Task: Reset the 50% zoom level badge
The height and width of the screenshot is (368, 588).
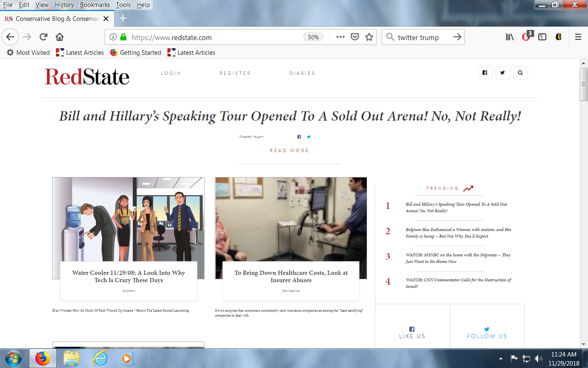Action: [313, 37]
